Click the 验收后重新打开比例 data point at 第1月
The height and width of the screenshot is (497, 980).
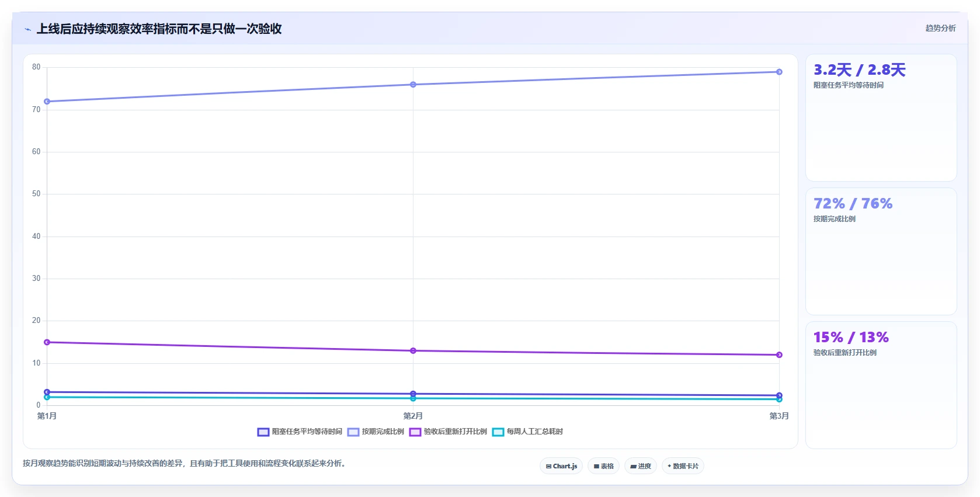pos(47,342)
